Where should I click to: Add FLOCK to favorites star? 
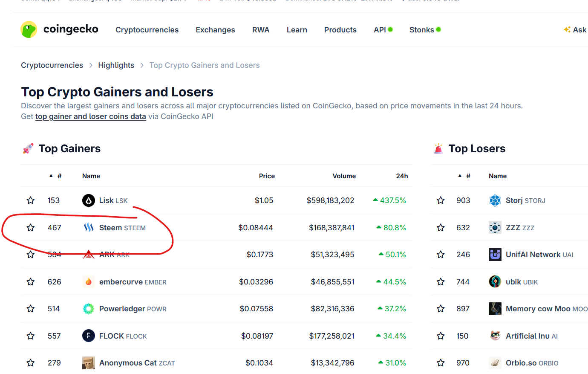(31, 336)
